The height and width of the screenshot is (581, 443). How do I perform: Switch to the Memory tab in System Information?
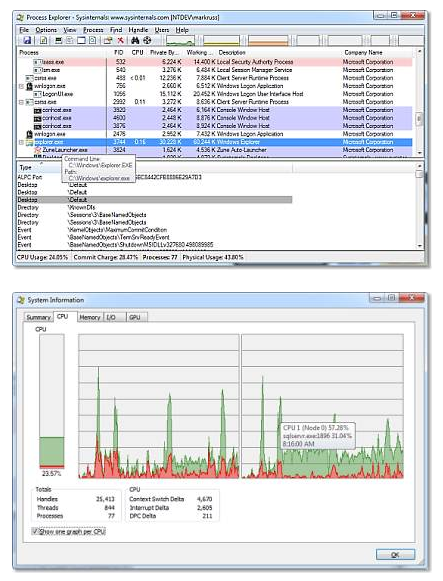click(90, 318)
